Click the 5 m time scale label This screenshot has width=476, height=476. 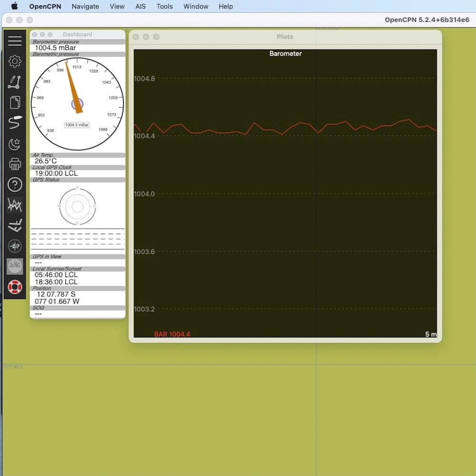click(431, 334)
